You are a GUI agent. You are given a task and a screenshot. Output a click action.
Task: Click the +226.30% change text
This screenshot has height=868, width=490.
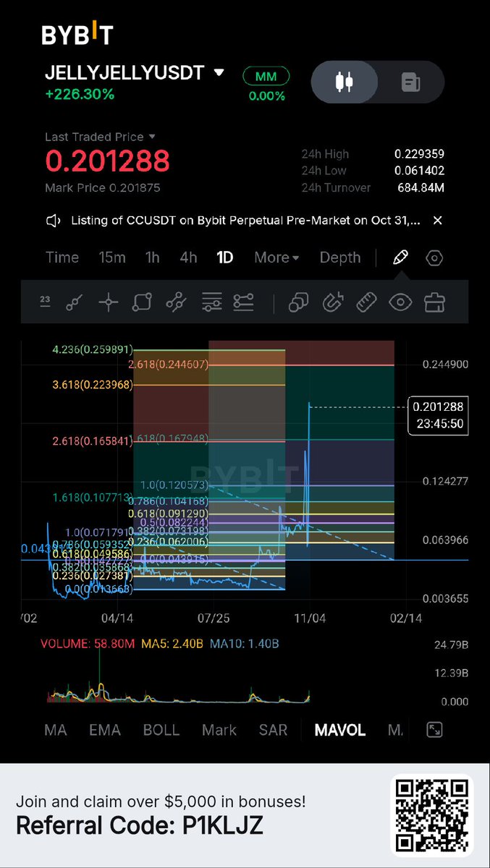point(80,94)
